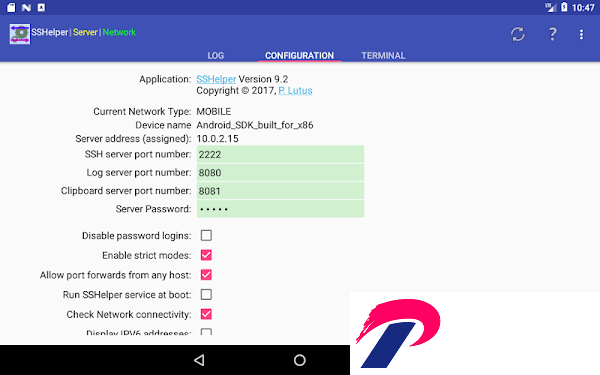Toggle Allow port forwards from any host

206,275
